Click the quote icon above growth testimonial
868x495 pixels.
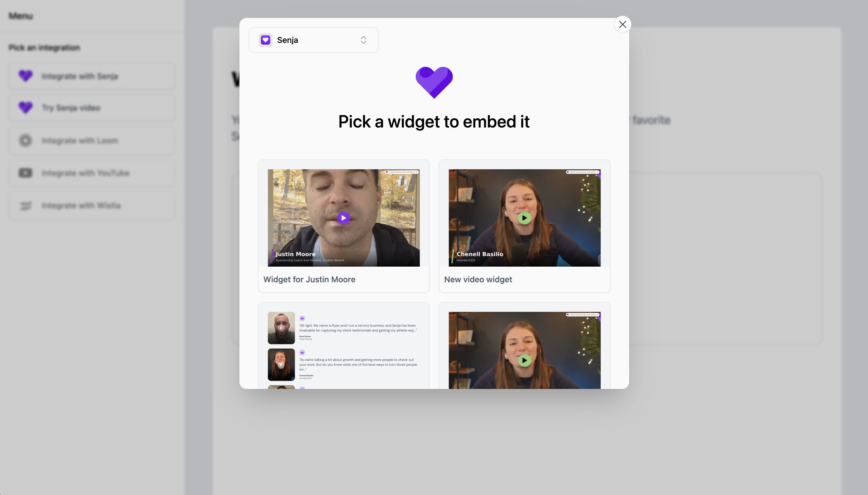point(302,352)
